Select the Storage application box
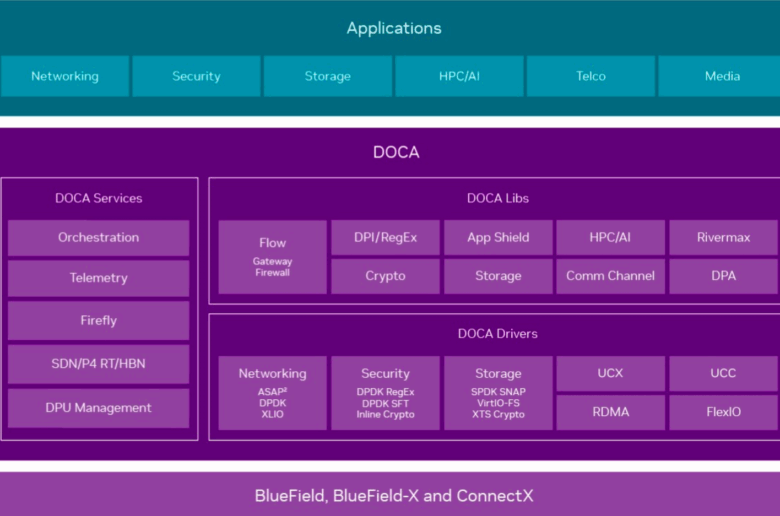The width and height of the screenshot is (780, 516). click(328, 76)
